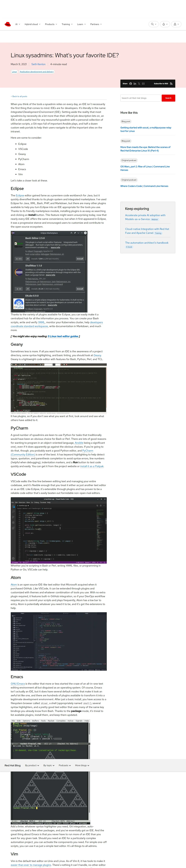Install the ShellWax 1.1.0 plugin
The image size is (186, 868).
coord(80,289)
